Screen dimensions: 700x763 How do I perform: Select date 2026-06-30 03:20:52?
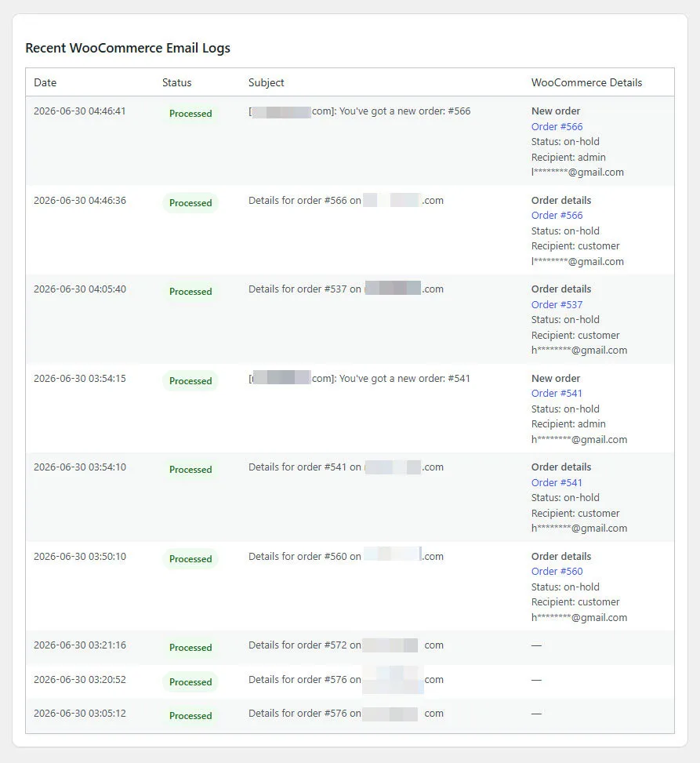click(80, 679)
